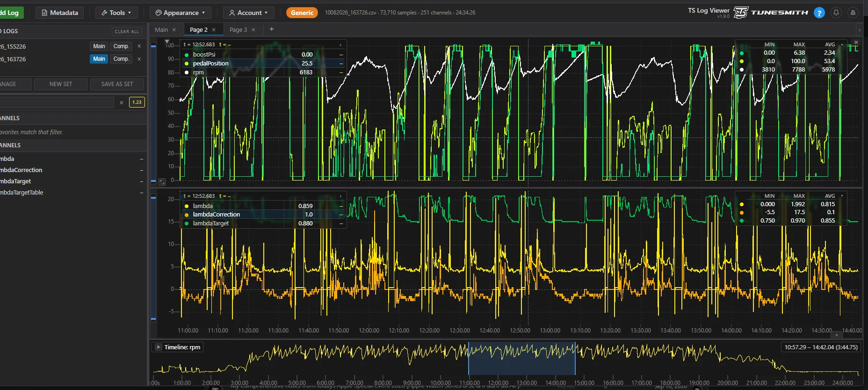Select the Page 2 tab
This screenshot has width=868, height=390.
198,30
